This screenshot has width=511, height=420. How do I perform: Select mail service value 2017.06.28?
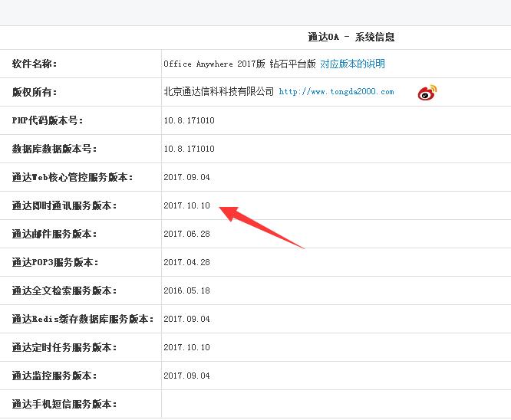pyautogui.click(x=186, y=234)
